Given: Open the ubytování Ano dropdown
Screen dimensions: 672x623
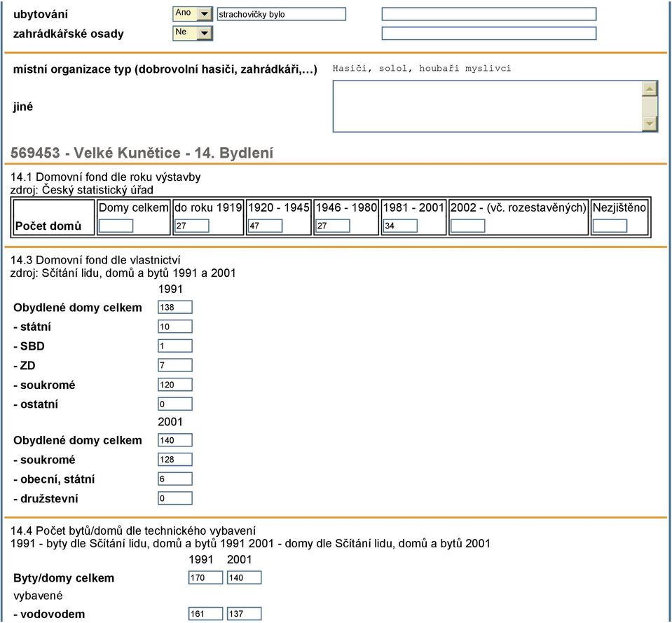Looking at the screenshot, I should point(193,14).
